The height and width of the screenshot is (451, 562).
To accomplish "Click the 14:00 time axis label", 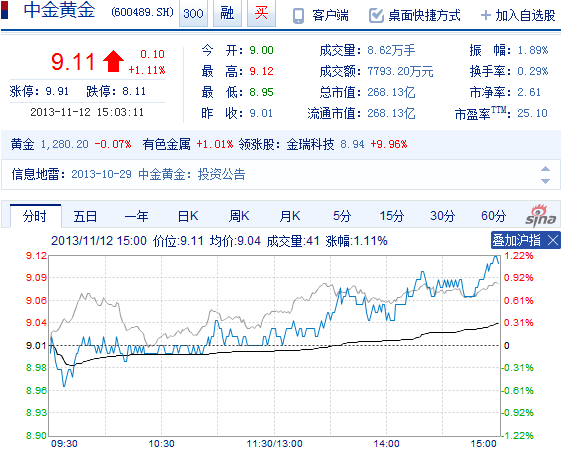I will [386, 443].
